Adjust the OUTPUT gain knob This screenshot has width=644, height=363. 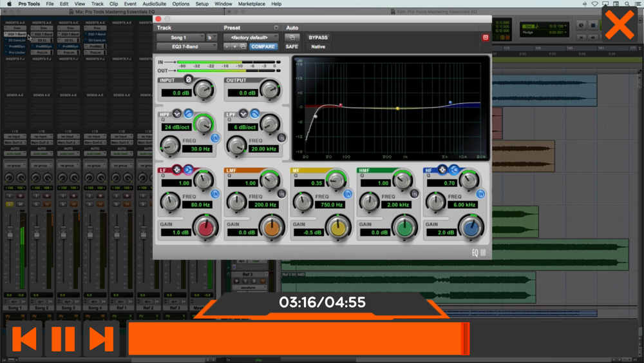coord(270,90)
